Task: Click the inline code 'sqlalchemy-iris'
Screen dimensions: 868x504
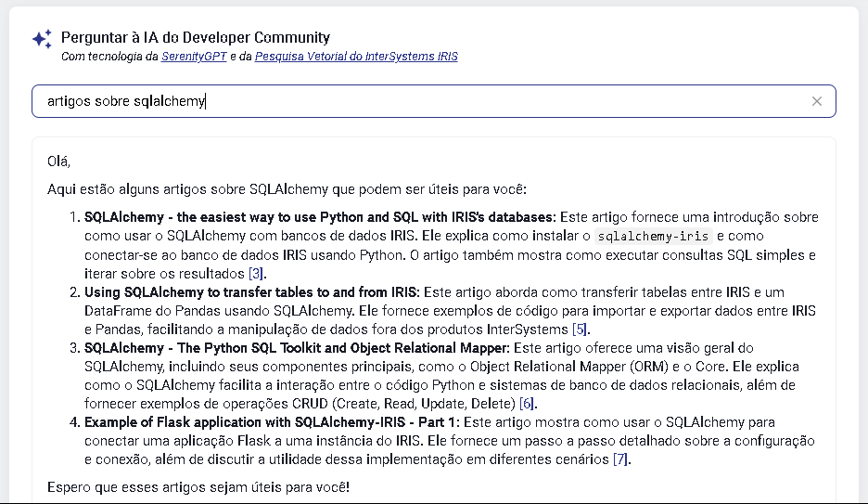Action: 653,237
